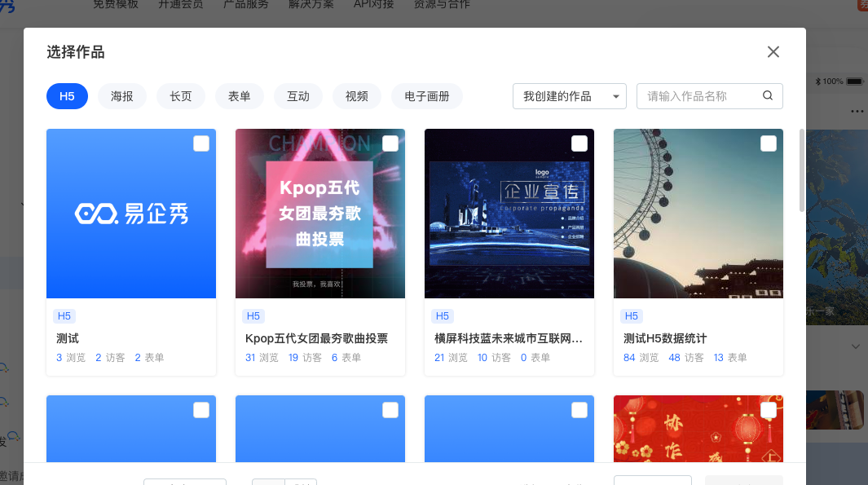Viewport: 868px width, 485px height.
Task: Open API对接 in the top navigation
Action: 373,4
